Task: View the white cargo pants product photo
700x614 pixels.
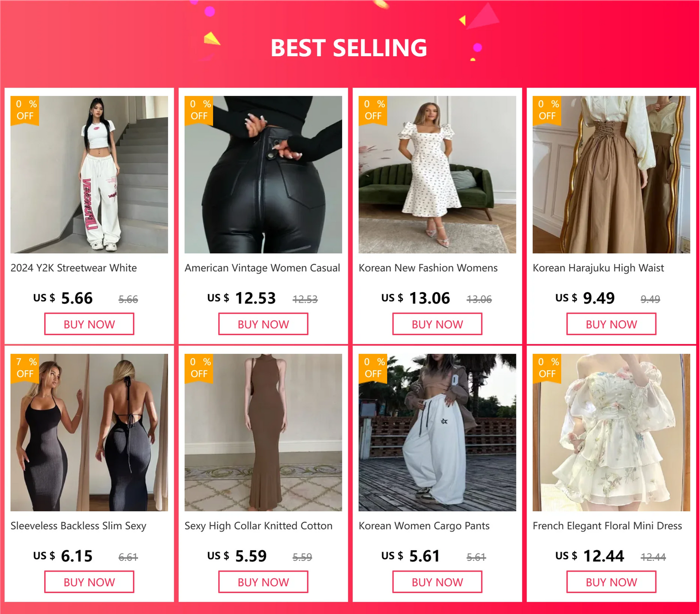Action: pos(437,432)
